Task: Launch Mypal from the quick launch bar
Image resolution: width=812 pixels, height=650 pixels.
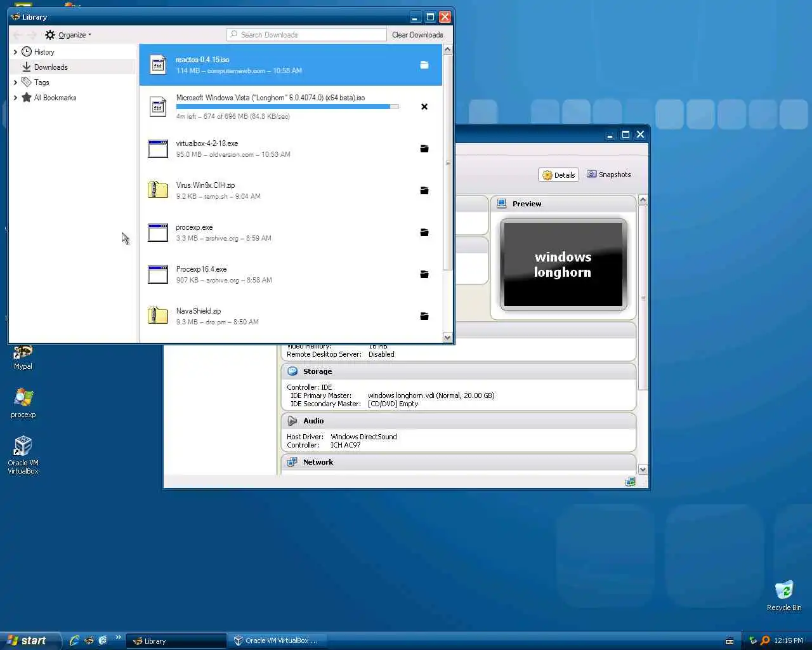Action: [x=89, y=640]
